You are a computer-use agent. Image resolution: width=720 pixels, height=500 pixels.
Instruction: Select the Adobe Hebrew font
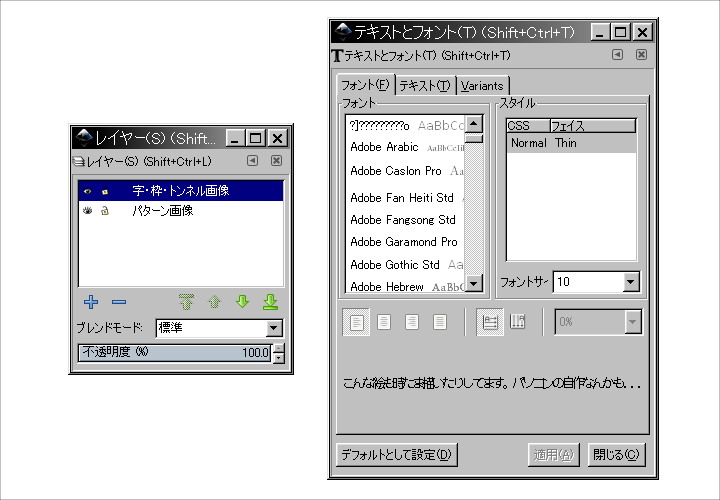tap(405, 287)
